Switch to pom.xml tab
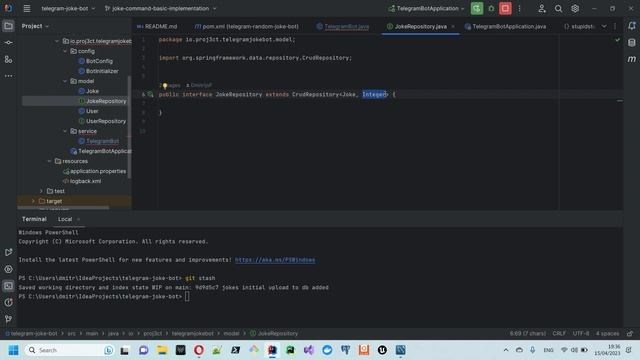The width and height of the screenshot is (640, 360). 246,27
